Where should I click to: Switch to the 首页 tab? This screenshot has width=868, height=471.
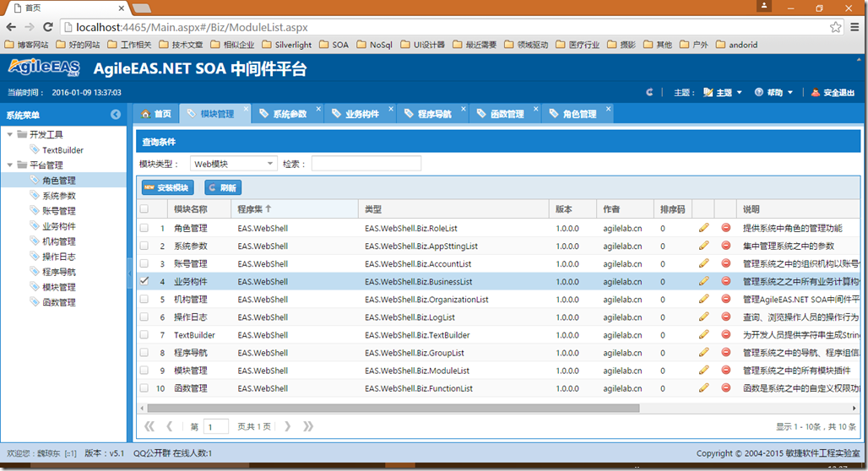point(156,113)
